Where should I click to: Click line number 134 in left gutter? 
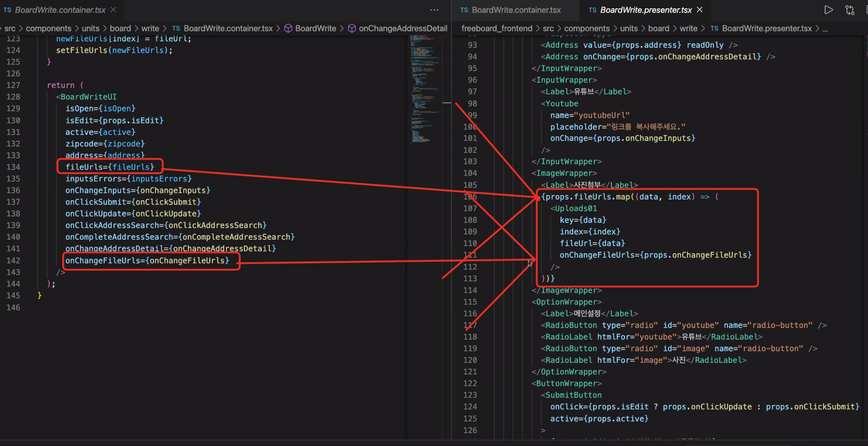[13, 167]
